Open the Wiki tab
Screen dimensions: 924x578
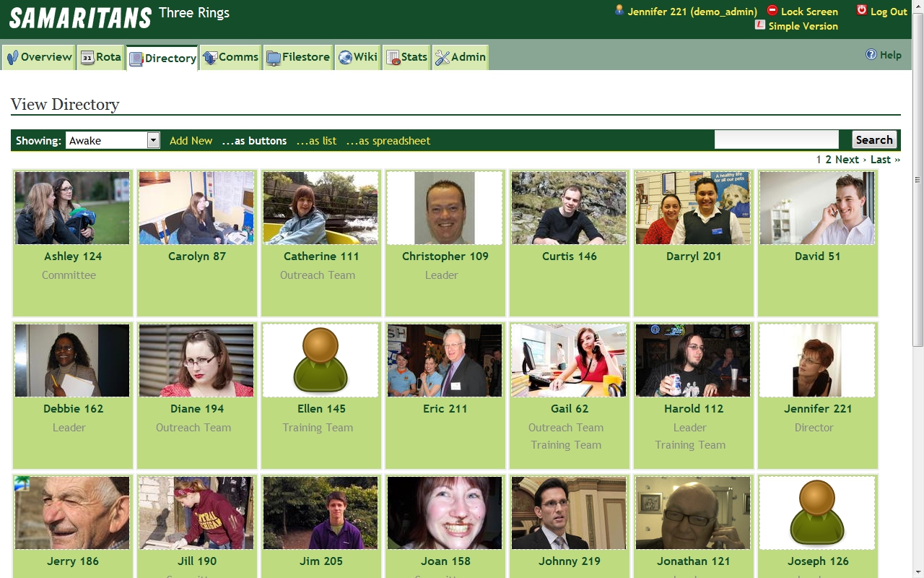(x=357, y=57)
